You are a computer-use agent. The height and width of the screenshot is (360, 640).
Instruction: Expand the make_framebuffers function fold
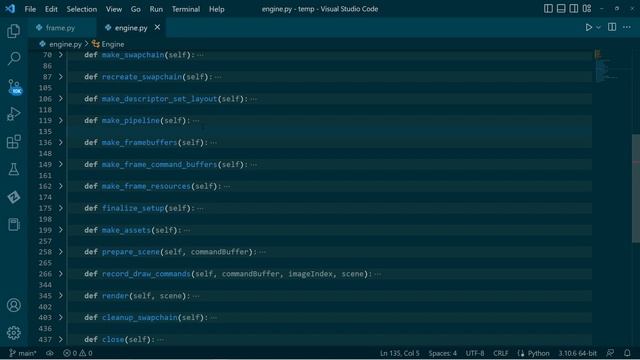[x=61, y=142]
